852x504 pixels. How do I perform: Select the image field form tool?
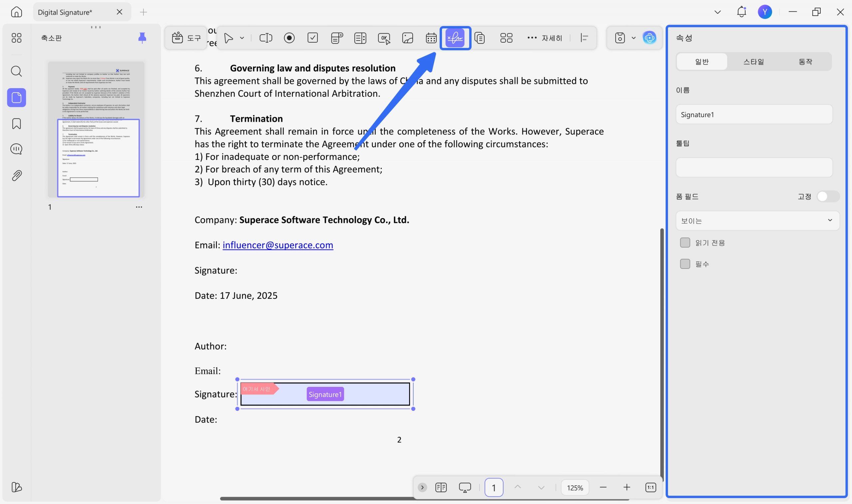click(x=408, y=38)
